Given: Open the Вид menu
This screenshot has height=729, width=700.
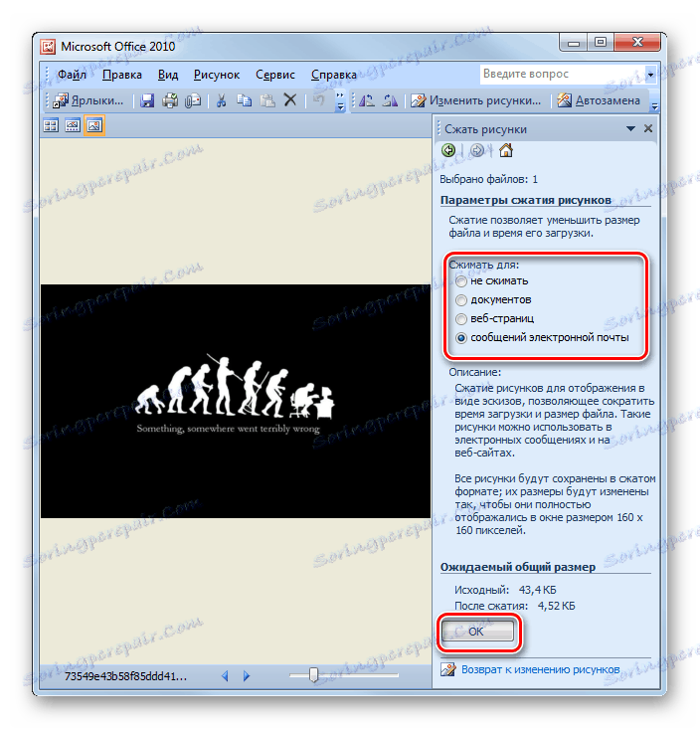Looking at the screenshot, I should tap(168, 75).
